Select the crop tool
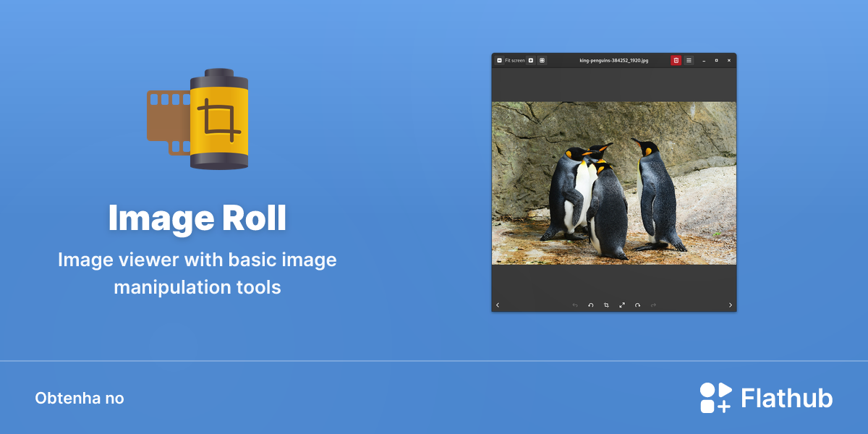 (606, 305)
